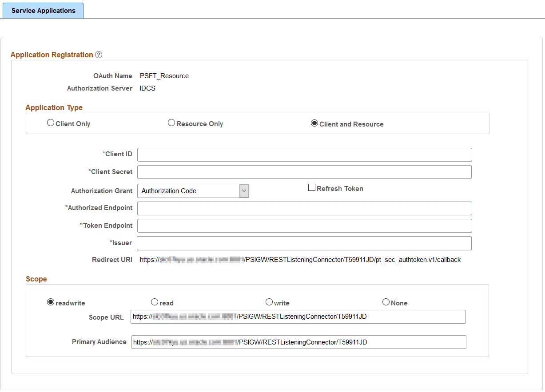Click the Redirect URI link text

[x=300, y=260]
